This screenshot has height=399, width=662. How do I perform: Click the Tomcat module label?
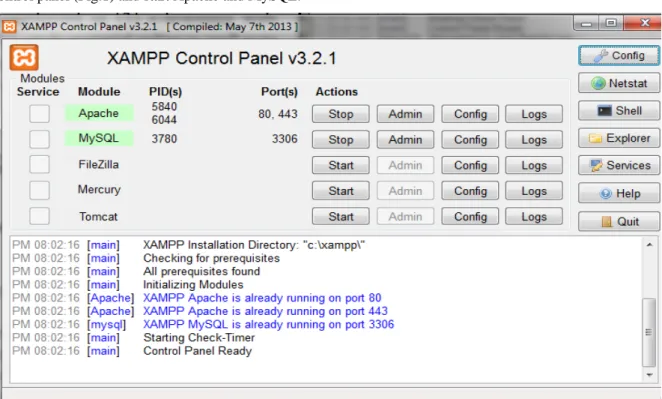point(98,217)
